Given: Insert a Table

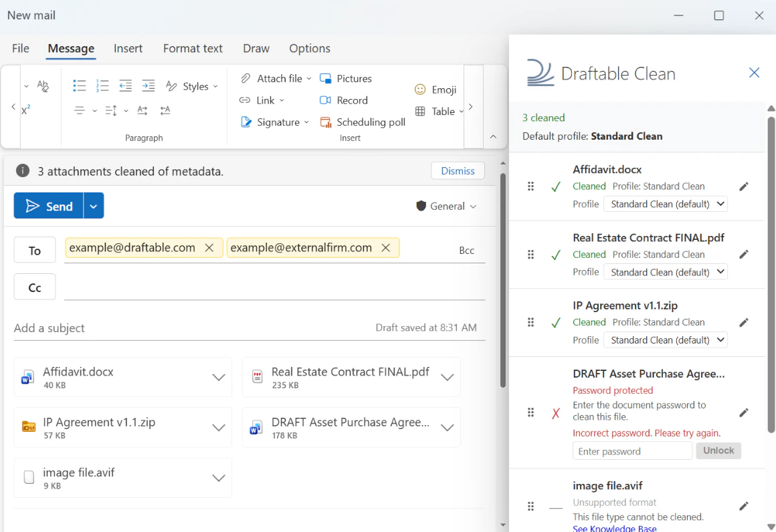Looking at the screenshot, I should (439, 111).
